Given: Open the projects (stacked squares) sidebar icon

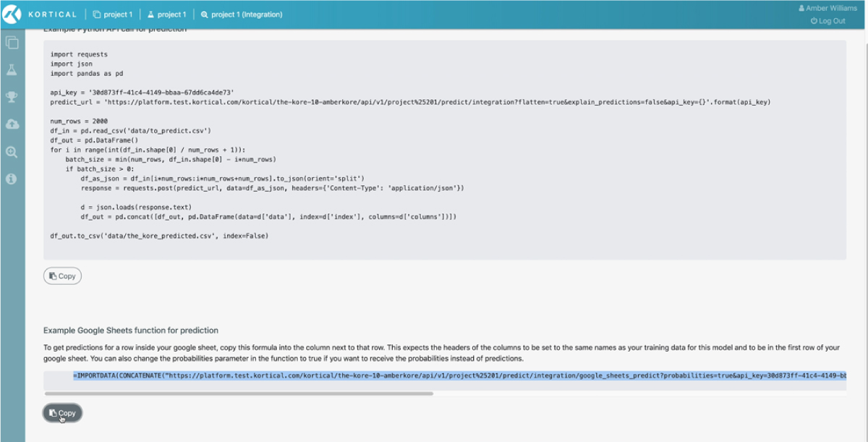Looking at the screenshot, I should [x=12, y=43].
